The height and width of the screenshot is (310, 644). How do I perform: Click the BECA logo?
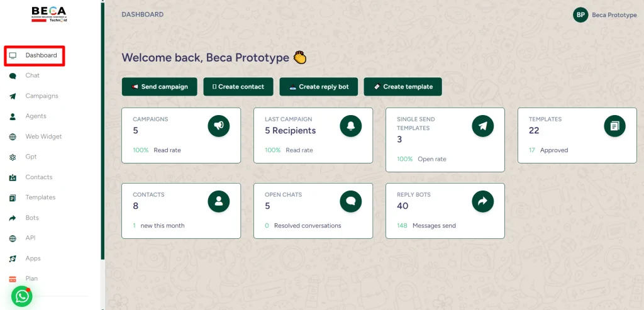(x=49, y=14)
